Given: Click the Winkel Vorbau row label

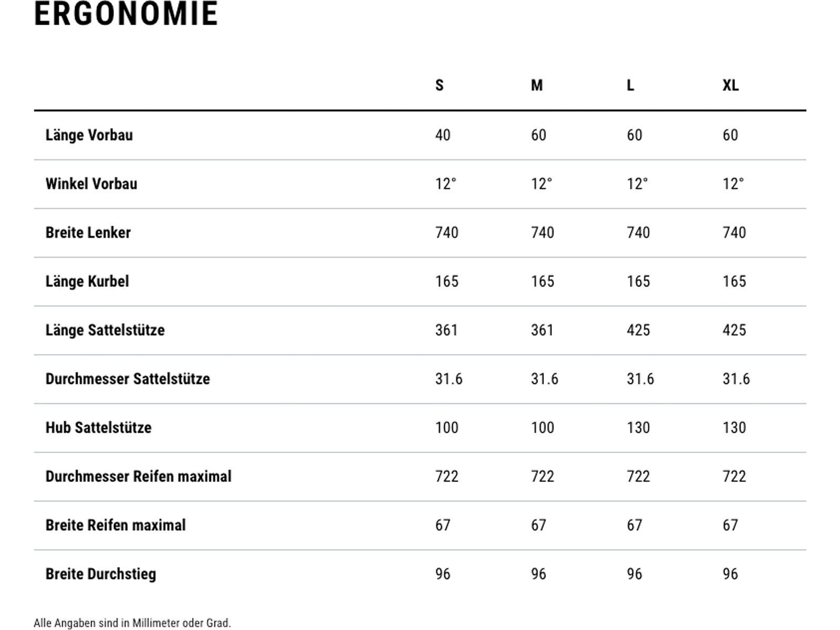Looking at the screenshot, I should point(91,184).
